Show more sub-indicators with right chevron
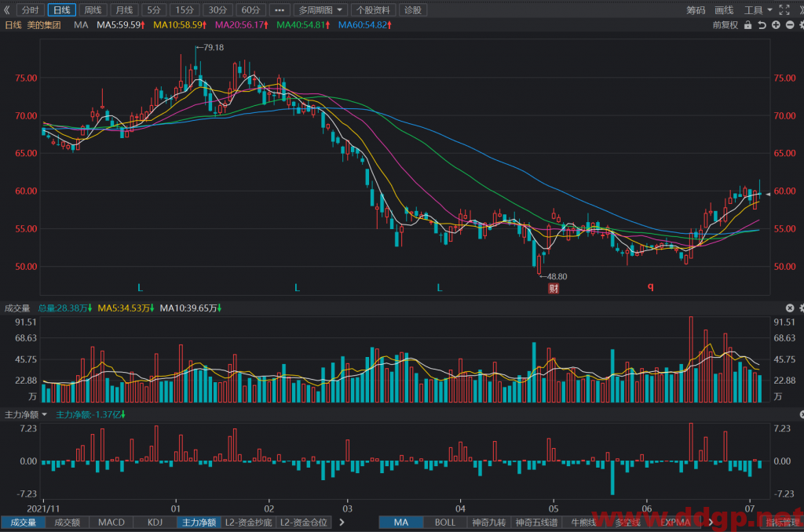This screenshot has width=804, height=532. [342, 523]
